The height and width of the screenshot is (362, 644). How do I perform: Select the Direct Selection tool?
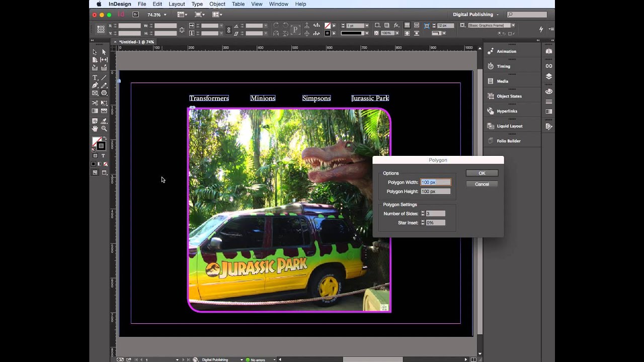click(104, 52)
